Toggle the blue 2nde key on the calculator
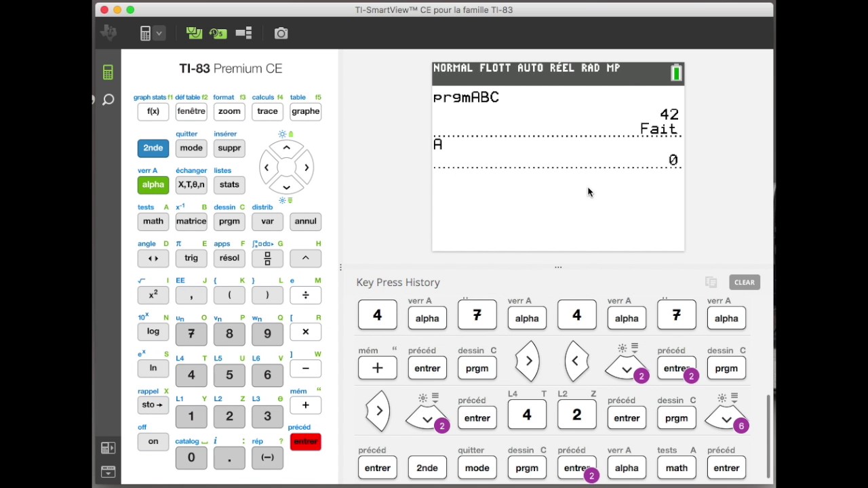 tap(153, 148)
